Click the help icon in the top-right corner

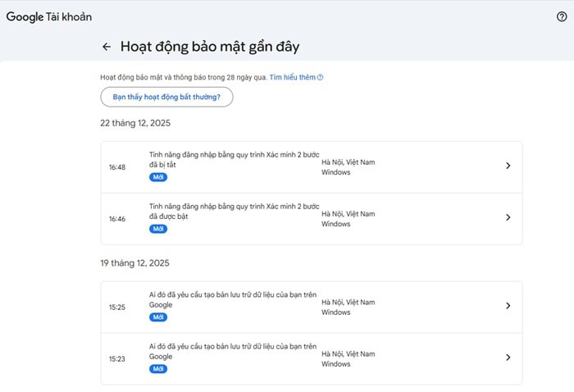coord(562,16)
